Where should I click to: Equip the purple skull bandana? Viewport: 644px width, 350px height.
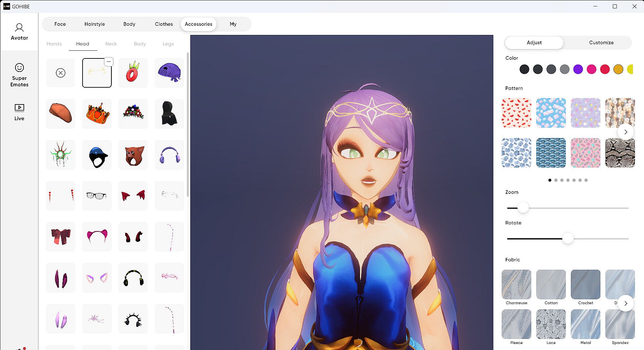(x=169, y=73)
